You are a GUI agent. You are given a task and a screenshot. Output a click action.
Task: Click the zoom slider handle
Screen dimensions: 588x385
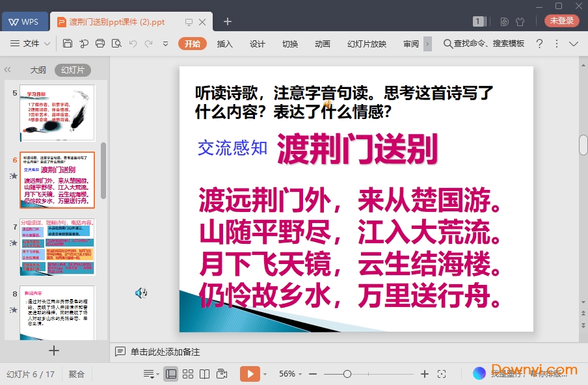[347, 374]
